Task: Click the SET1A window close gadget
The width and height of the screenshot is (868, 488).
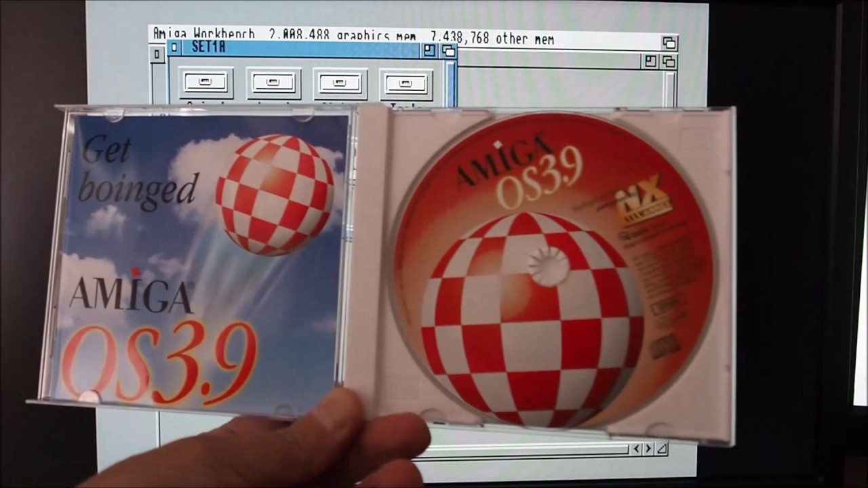Action: pyautogui.click(x=175, y=47)
